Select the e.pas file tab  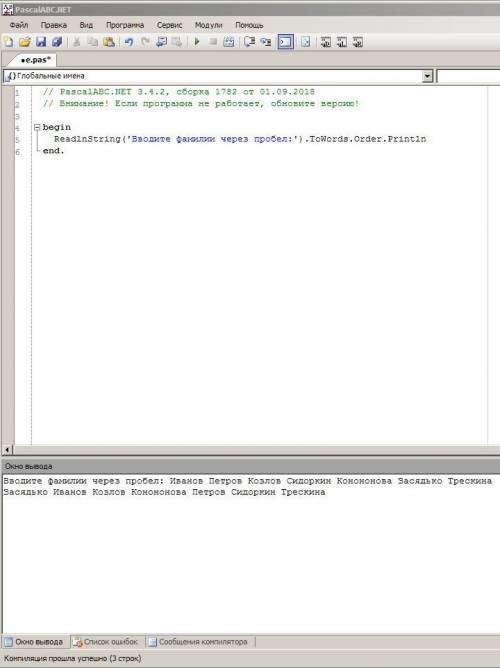tap(35, 60)
